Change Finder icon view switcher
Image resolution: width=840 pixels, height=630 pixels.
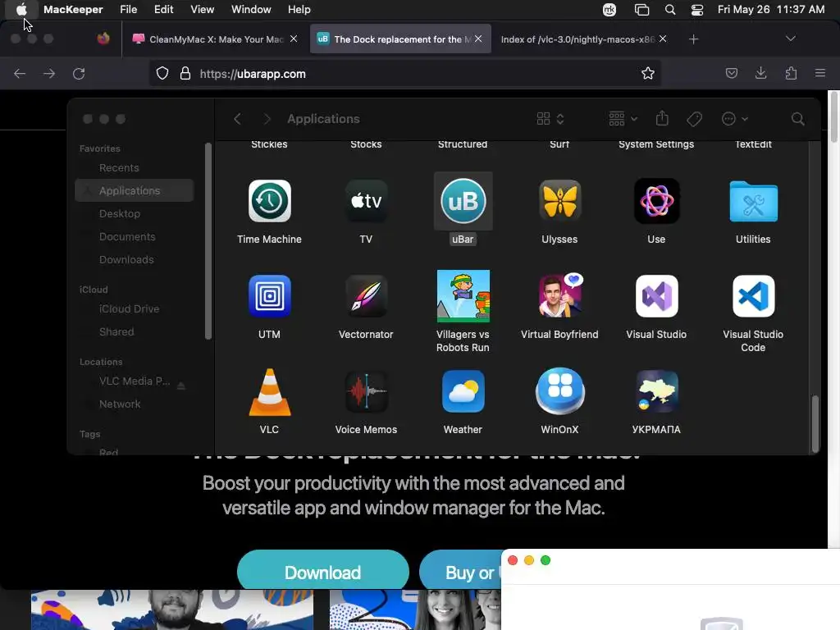(550, 119)
